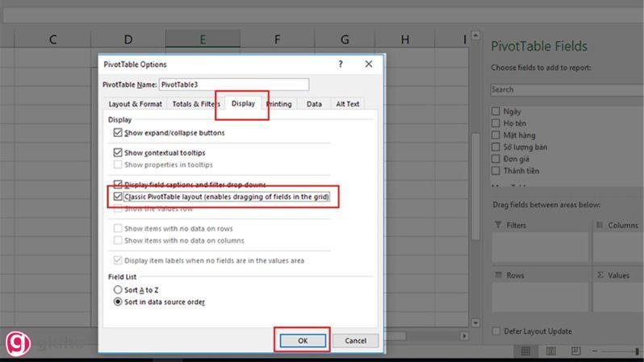
Task: Check the Mặt hàng field checkbox
Action: tap(496, 135)
